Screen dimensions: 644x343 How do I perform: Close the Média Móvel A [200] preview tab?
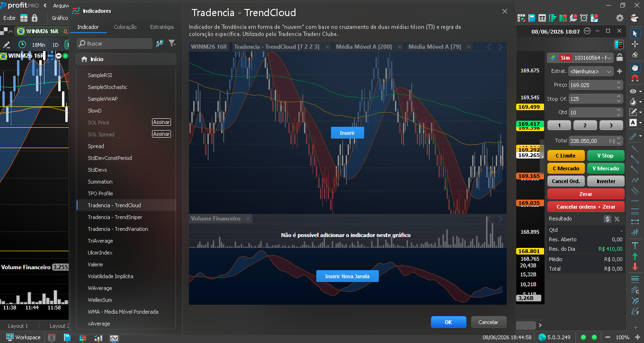point(400,47)
